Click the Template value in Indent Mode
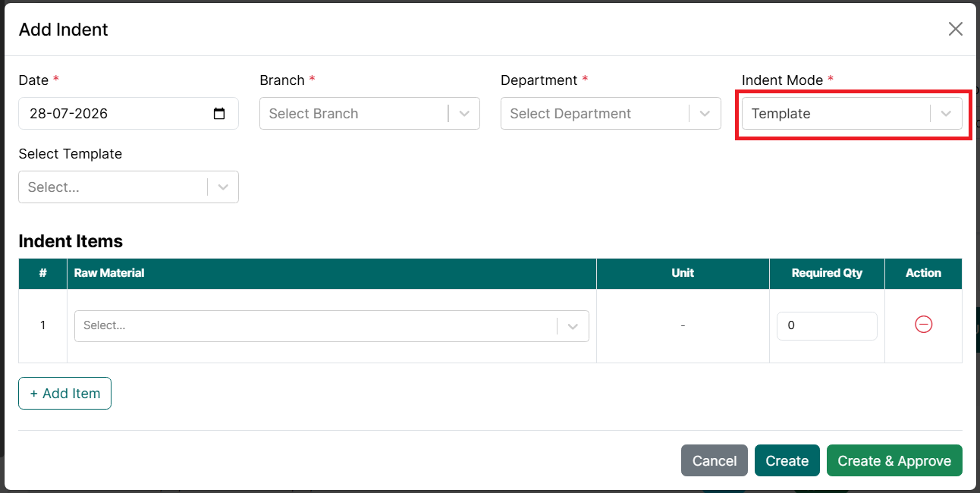The height and width of the screenshot is (493, 980). (x=781, y=114)
